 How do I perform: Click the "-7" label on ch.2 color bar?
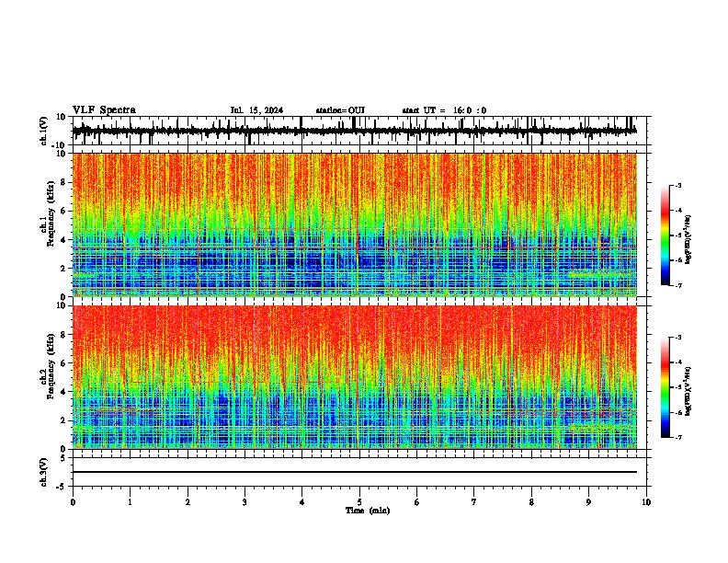678,438
